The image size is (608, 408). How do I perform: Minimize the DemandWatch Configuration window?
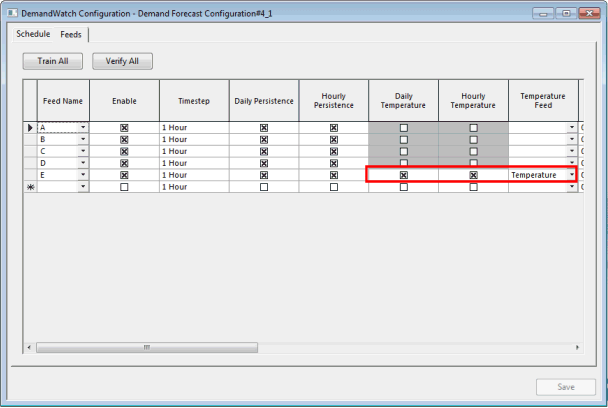[x=543, y=14]
